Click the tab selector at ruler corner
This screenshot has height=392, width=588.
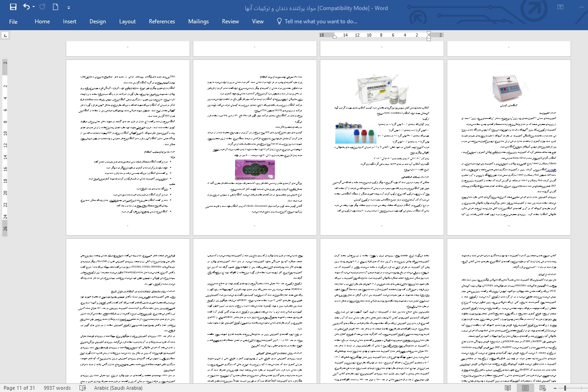pos(5,35)
